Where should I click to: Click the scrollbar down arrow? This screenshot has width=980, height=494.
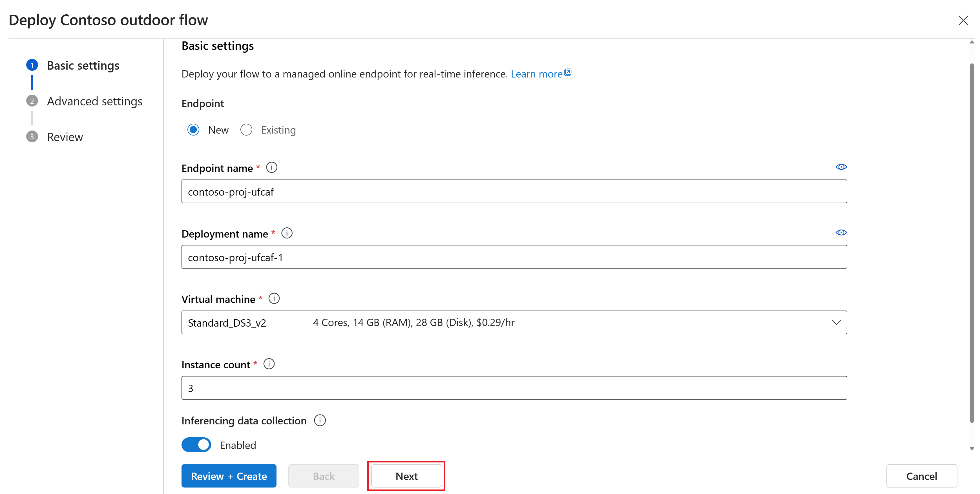(972, 448)
